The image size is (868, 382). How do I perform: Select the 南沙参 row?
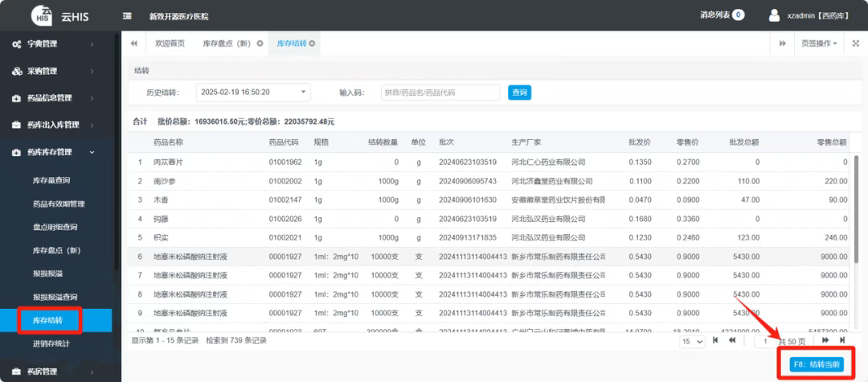tap(490, 181)
